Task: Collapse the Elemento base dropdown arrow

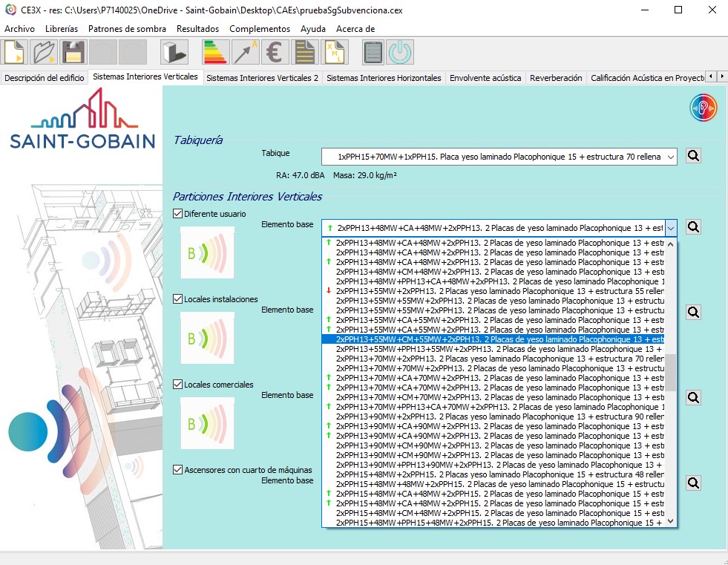Action: 670,228
